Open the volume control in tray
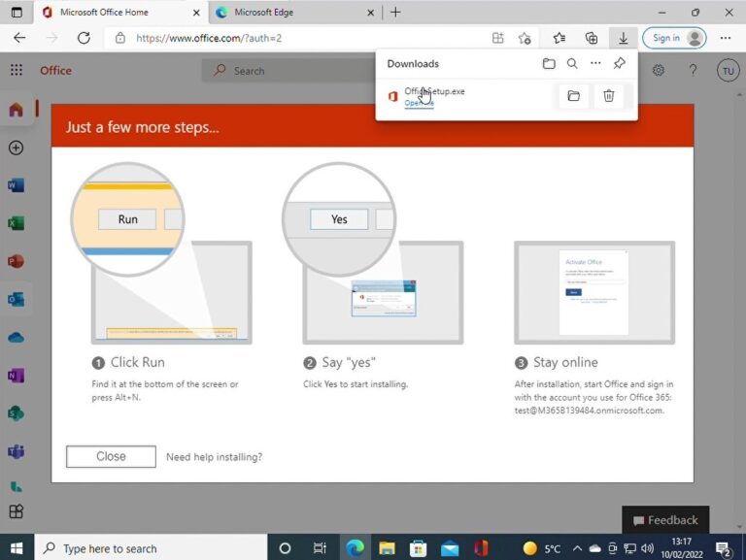 (x=647, y=548)
